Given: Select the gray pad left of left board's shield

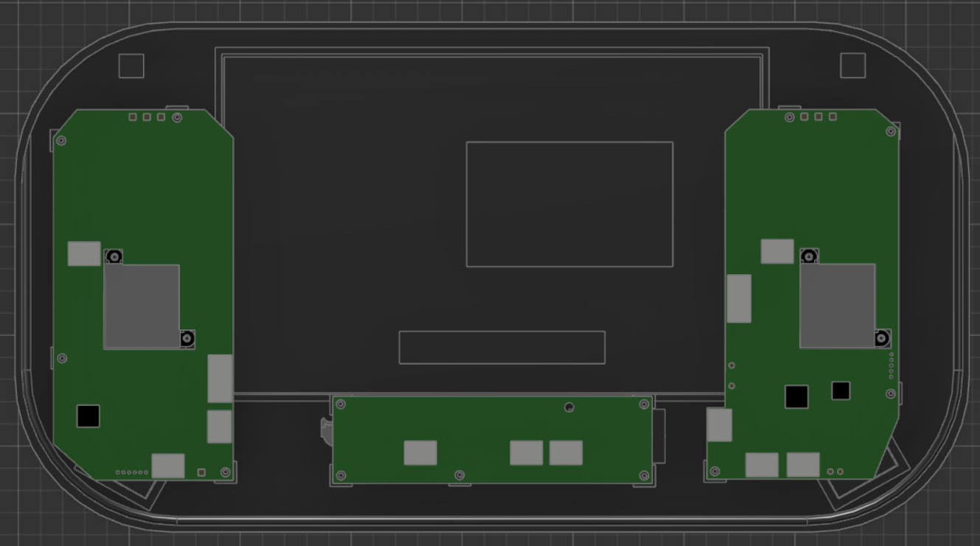Looking at the screenshot, I should (84, 253).
